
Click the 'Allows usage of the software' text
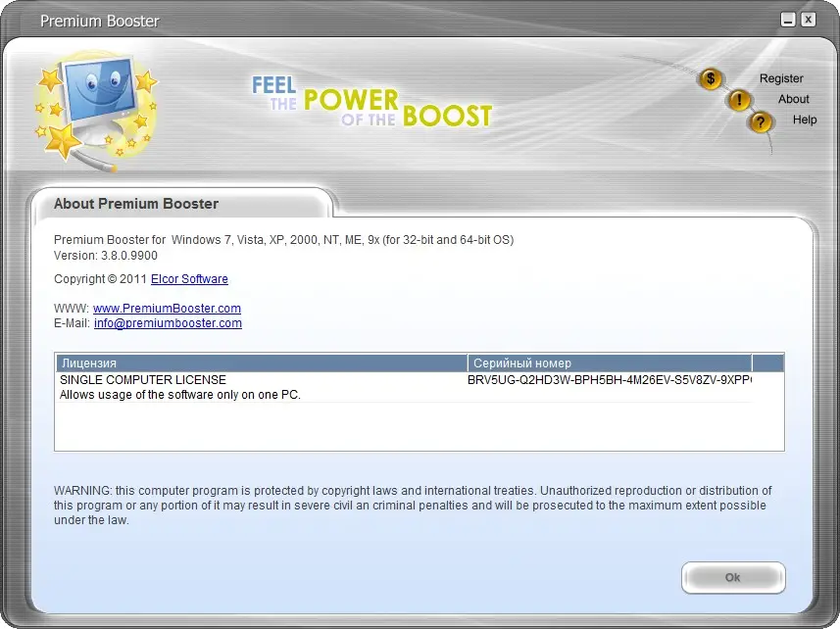point(180,395)
